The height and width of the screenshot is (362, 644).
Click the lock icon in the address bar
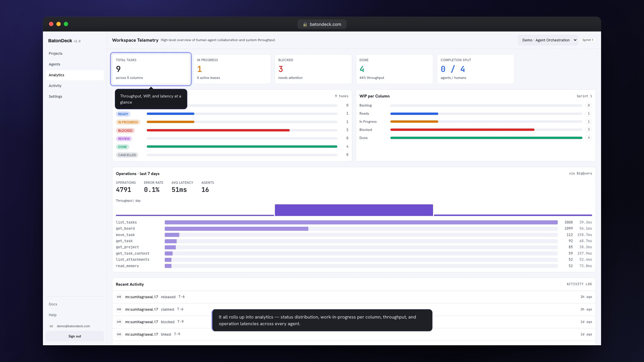[305, 24]
